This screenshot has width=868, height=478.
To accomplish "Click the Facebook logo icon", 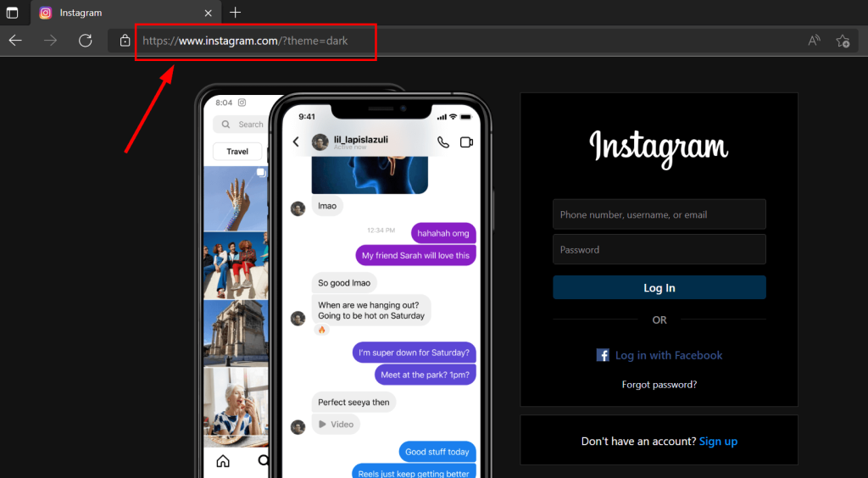I will pos(603,355).
